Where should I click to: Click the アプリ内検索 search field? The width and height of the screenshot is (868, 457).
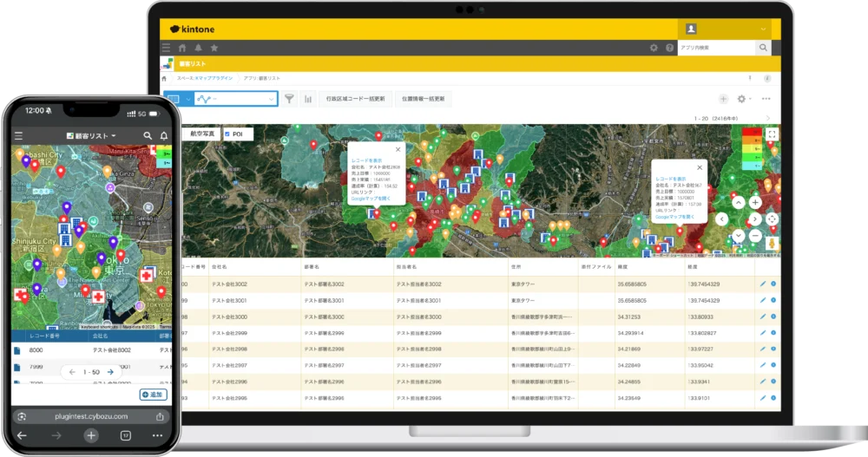(x=716, y=48)
